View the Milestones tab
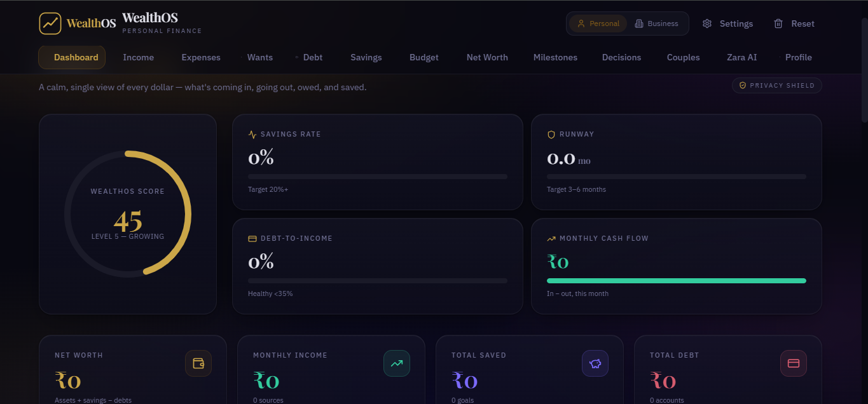Viewport: 868px width, 404px height. (555, 57)
